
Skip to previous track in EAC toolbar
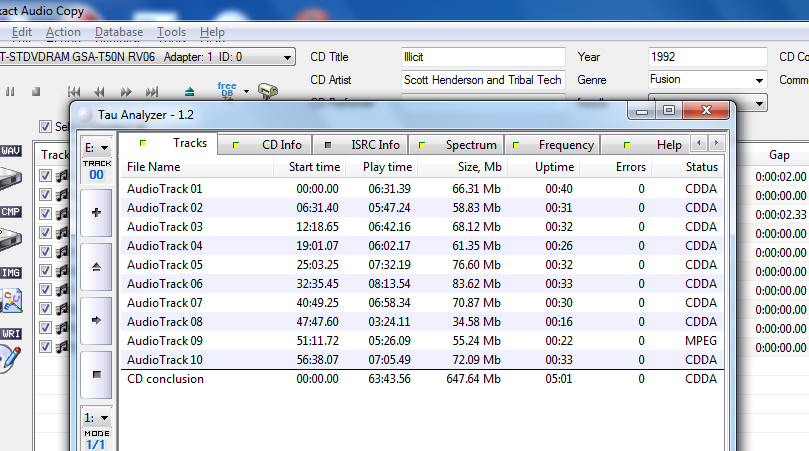[74, 92]
